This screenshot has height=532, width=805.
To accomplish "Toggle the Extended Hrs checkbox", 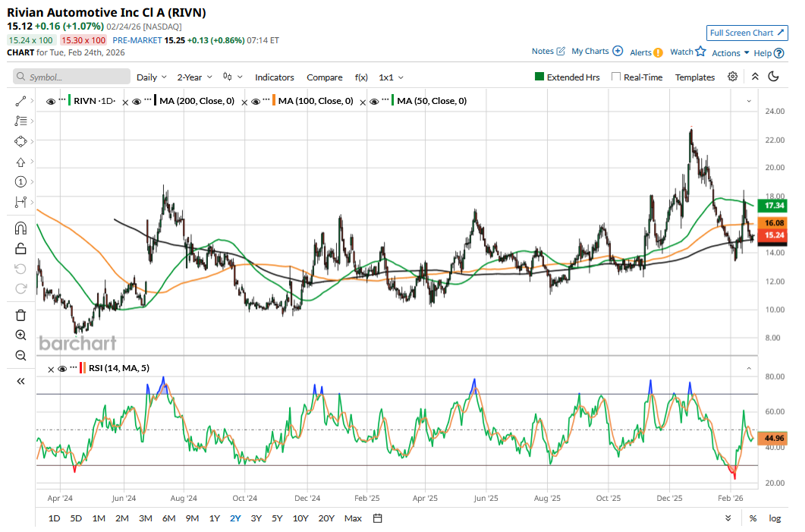I will point(539,77).
